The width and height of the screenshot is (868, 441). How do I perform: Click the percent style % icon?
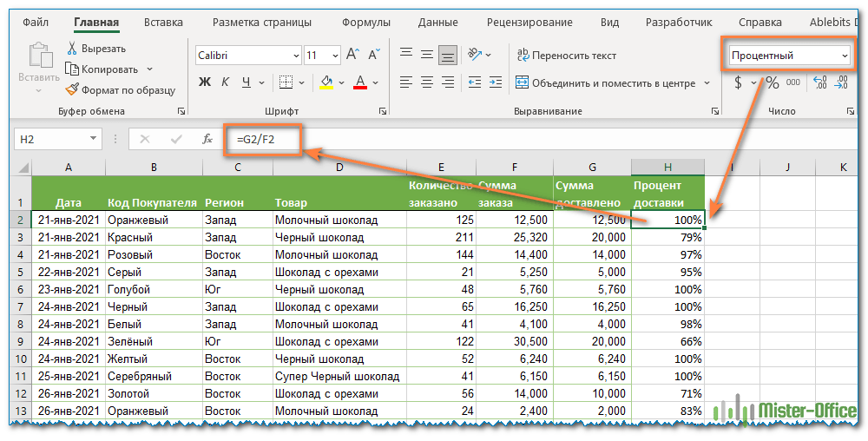(x=772, y=82)
